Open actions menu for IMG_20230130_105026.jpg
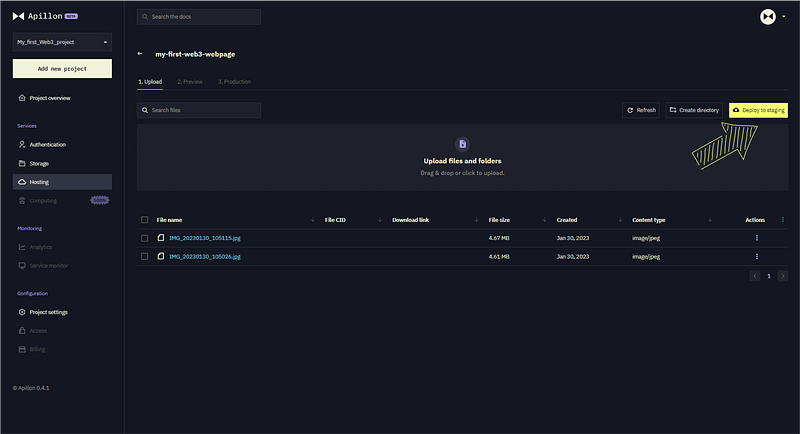 tap(757, 257)
